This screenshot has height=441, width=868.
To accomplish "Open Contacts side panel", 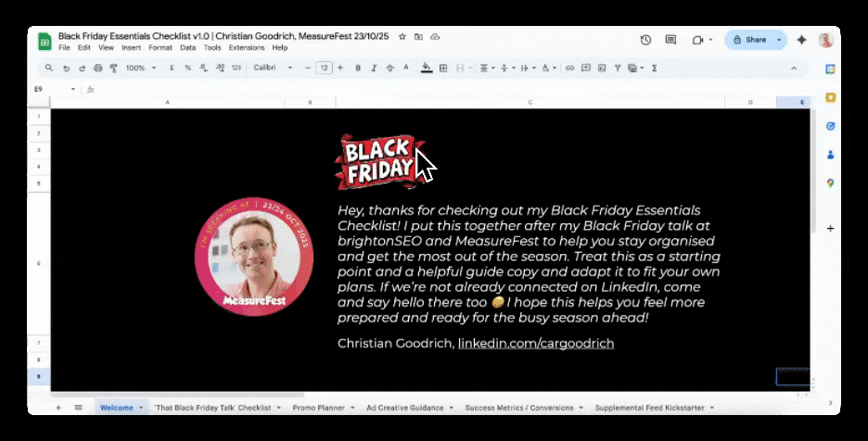I will pos(830,155).
